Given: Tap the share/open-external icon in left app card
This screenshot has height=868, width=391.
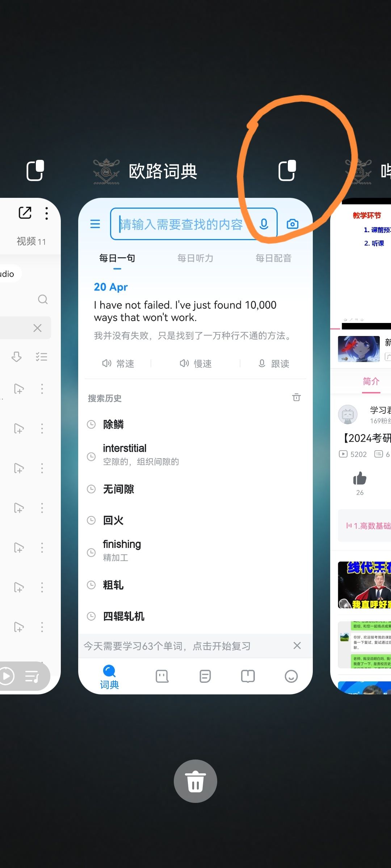Looking at the screenshot, I should 25,213.
